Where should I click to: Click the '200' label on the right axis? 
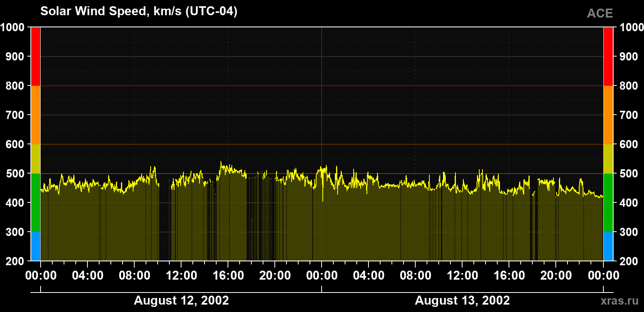pyautogui.click(x=629, y=261)
